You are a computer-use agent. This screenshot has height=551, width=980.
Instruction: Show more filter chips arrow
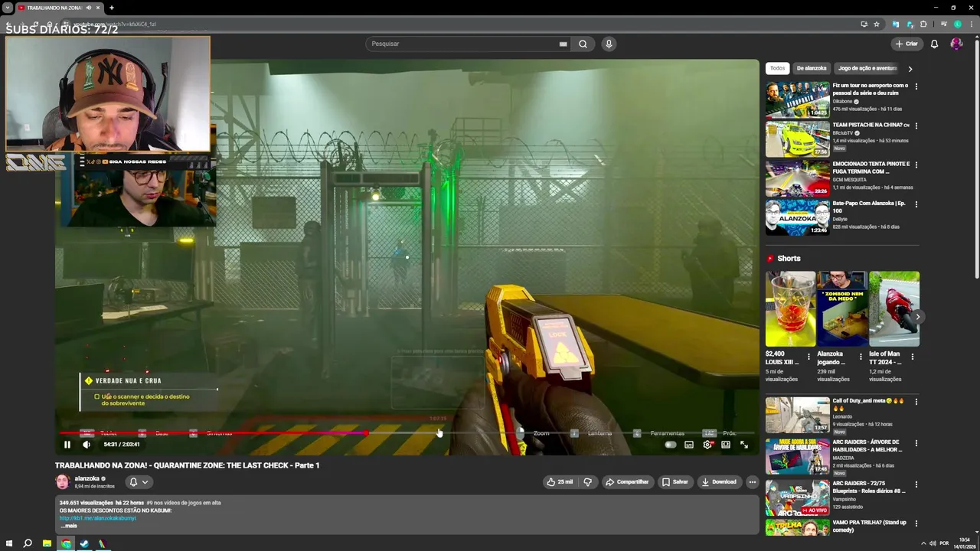[910, 69]
